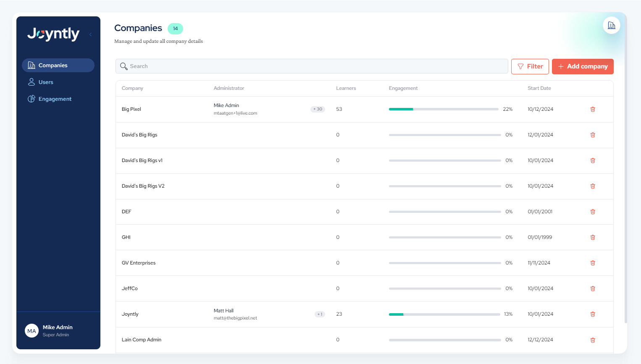
Task: Delete the Big Pixel company row
Action: click(x=593, y=109)
